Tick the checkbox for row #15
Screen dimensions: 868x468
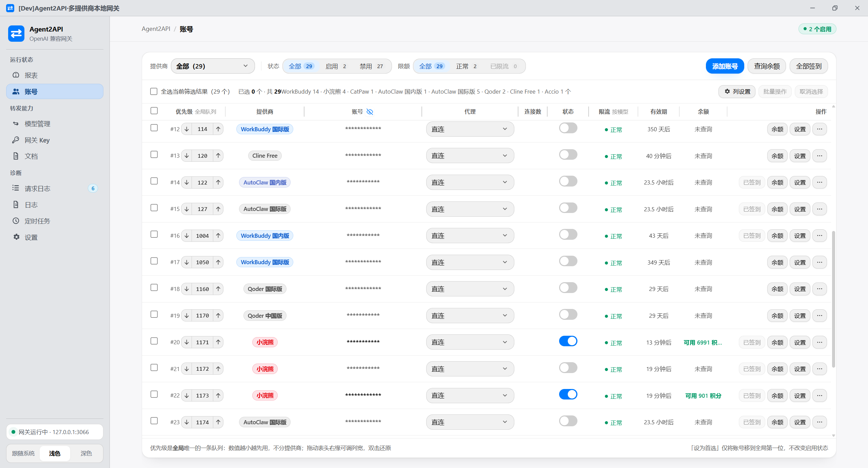tap(154, 208)
